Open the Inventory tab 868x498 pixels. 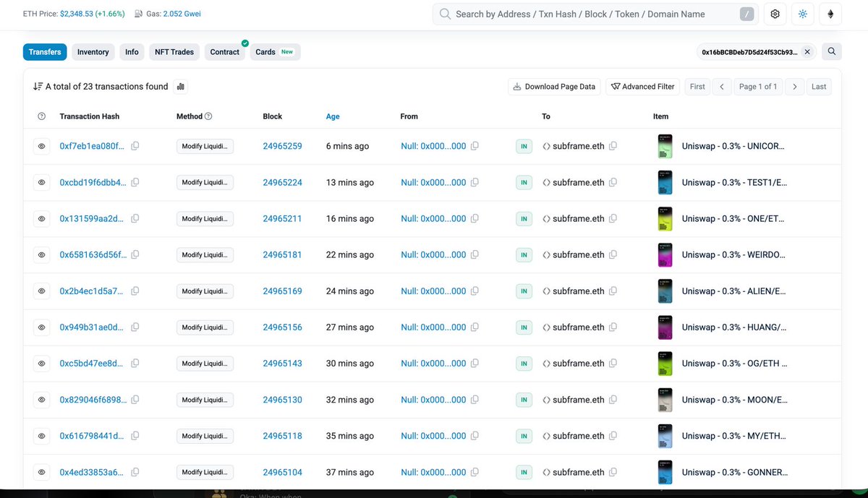(x=93, y=52)
